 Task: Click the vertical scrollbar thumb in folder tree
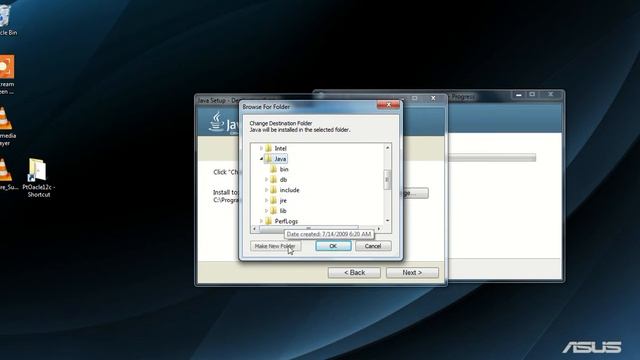click(x=387, y=180)
